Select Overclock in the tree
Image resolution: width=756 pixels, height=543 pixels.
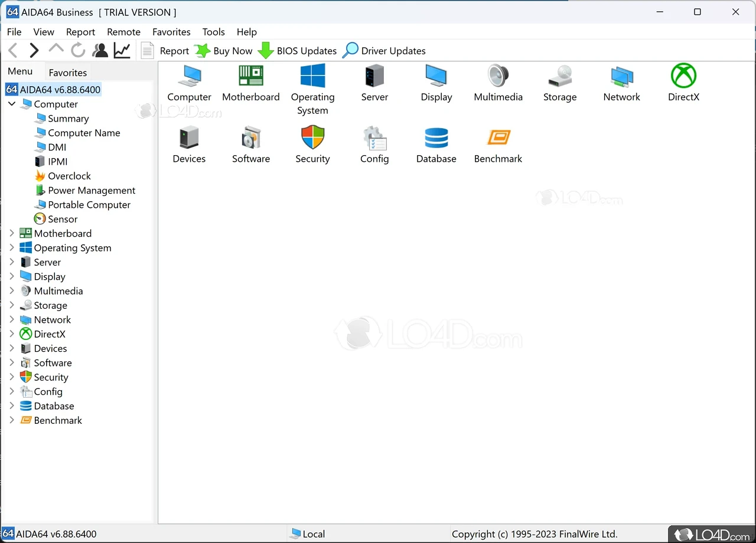69,176
